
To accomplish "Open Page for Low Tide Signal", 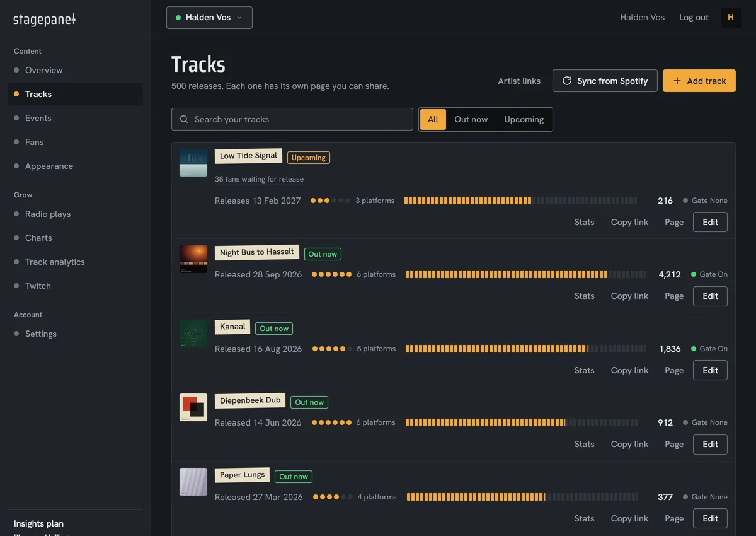I will tap(674, 222).
